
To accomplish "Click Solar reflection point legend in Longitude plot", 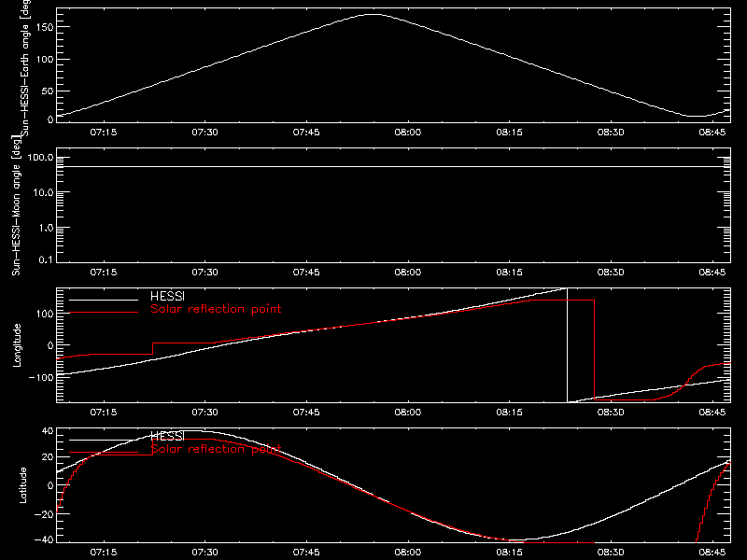I will [216, 309].
